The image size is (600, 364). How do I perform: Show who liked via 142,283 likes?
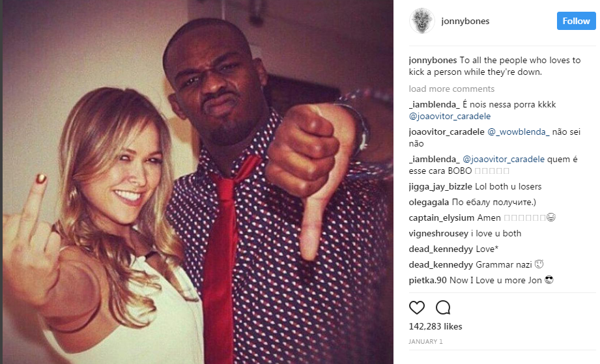click(x=435, y=326)
